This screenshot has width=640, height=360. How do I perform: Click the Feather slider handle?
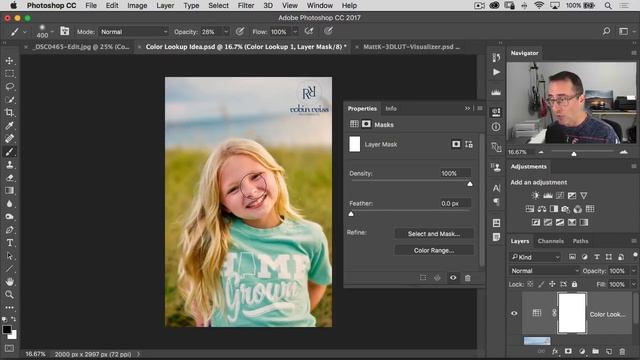point(351,214)
